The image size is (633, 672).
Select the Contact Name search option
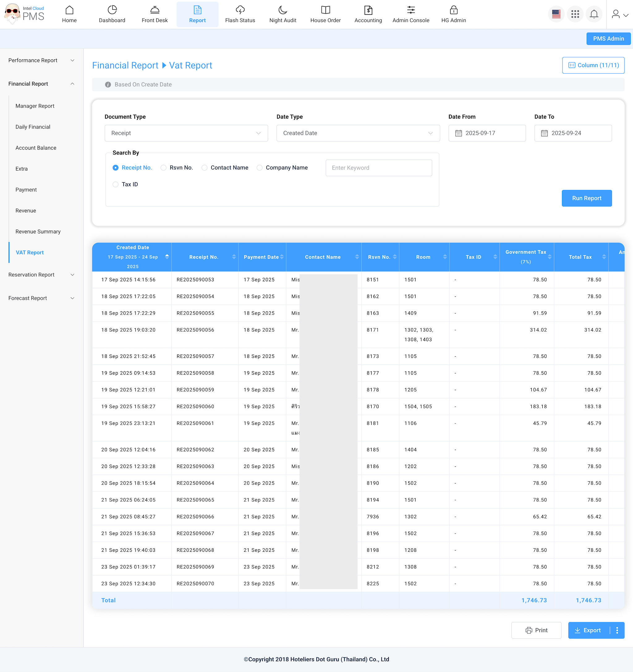pos(205,168)
